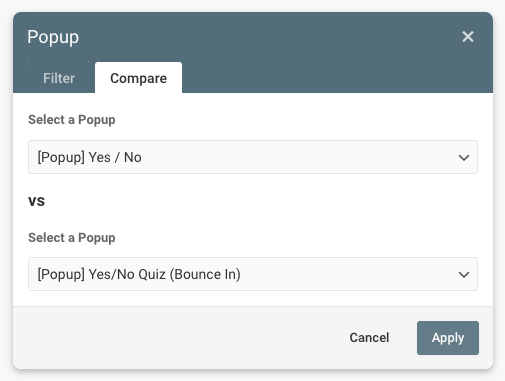Image resolution: width=505 pixels, height=381 pixels.
Task: Click the "Popup" dialog title
Action: [53, 37]
